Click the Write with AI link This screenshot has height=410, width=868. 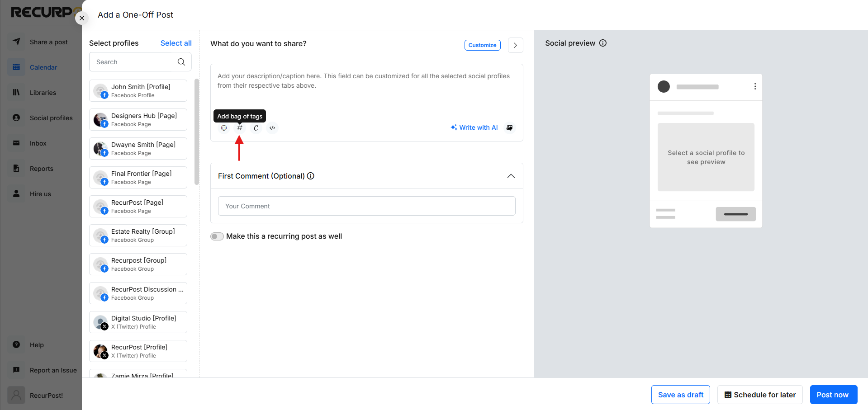tap(474, 127)
